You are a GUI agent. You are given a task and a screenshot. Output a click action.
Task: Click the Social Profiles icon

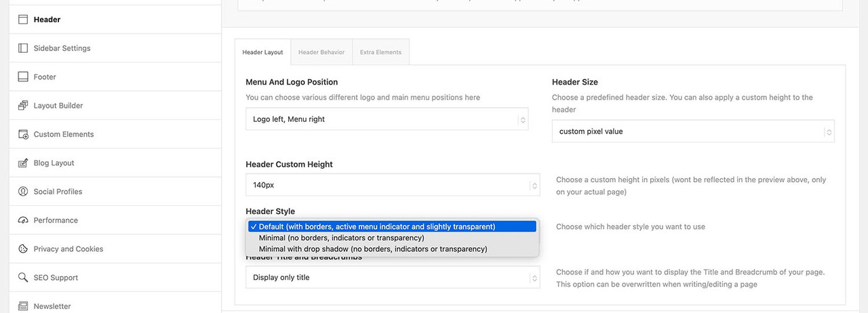[x=22, y=192]
